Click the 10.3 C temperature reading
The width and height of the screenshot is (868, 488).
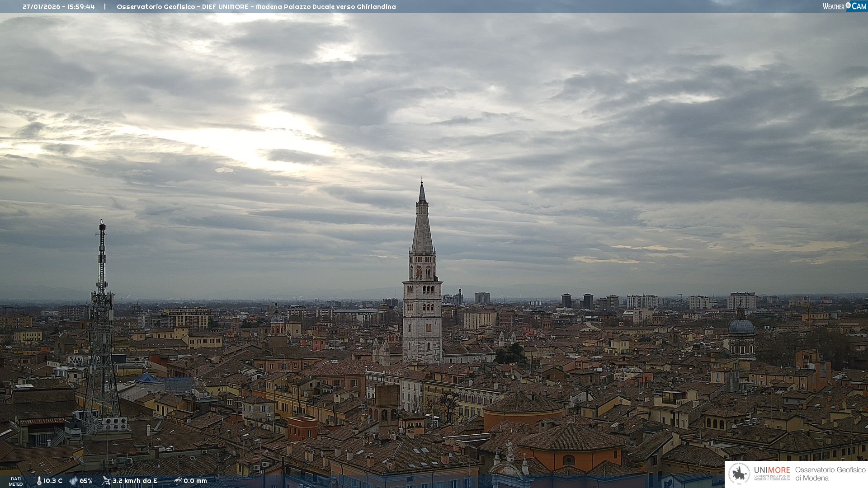tap(53, 481)
